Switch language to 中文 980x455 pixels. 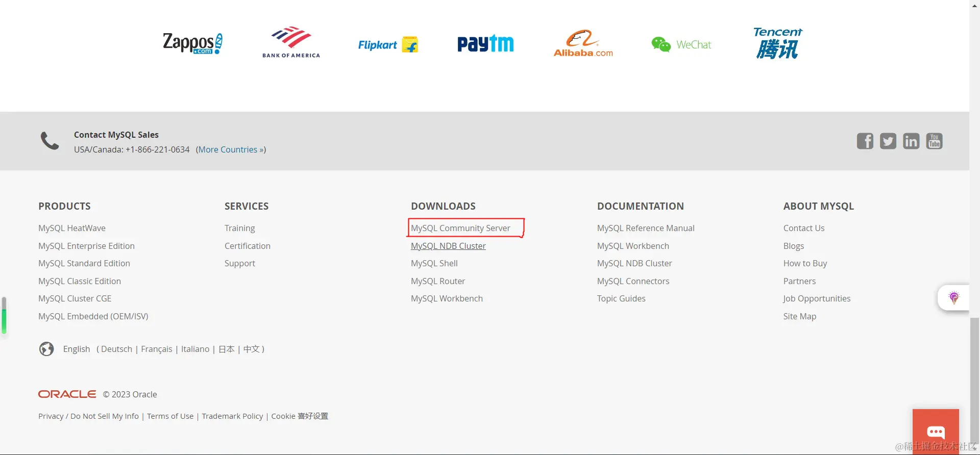252,349
